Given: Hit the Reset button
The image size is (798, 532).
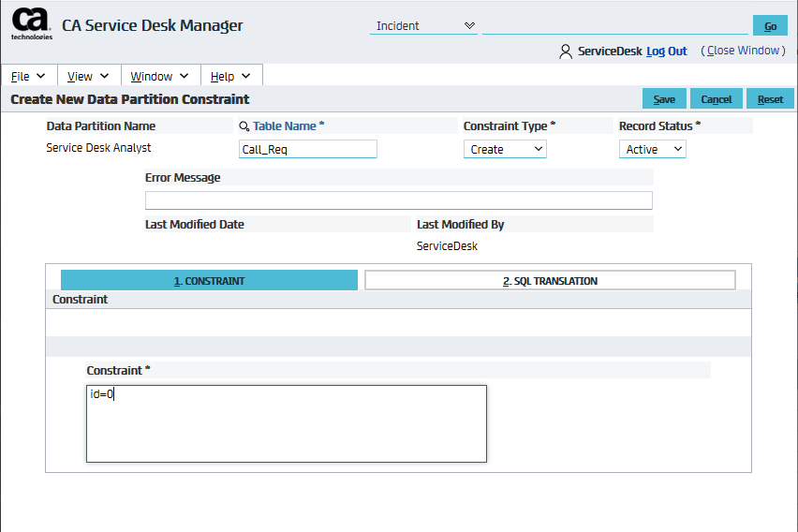Looking at the screenshot, I should click(x=770, y=99).
